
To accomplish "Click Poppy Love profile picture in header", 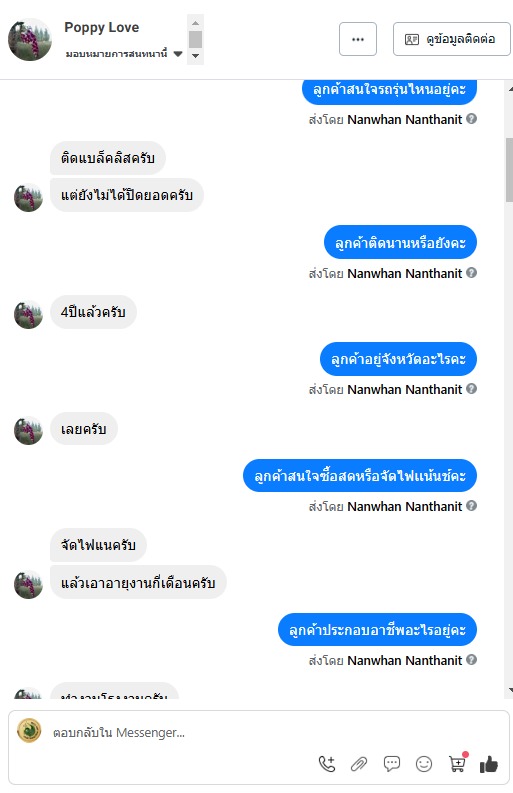I will tap(30, 39).
